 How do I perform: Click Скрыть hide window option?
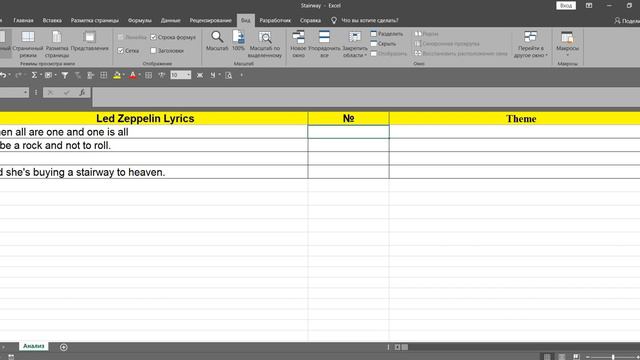(x=383, y=44)
